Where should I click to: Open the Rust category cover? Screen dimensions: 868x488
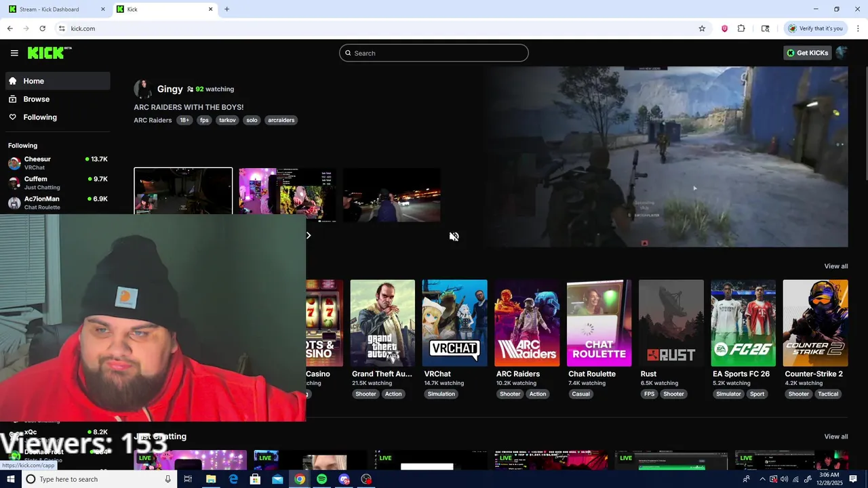[x=671, y=323]
